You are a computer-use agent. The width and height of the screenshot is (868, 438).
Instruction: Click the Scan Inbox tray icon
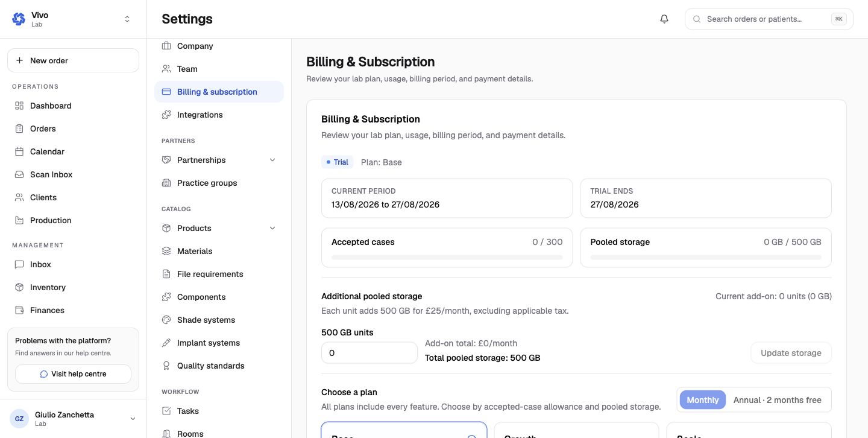19,174
